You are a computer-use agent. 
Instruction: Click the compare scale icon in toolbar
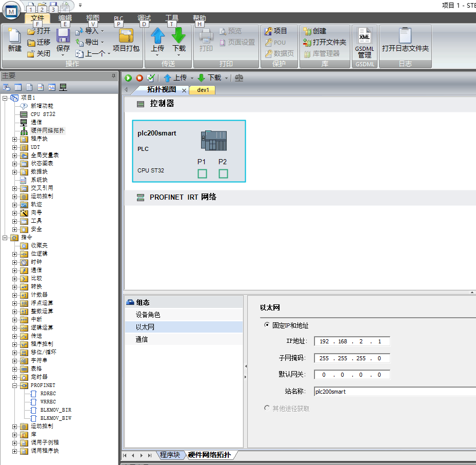pyautogui.click(x=239, y=78)
